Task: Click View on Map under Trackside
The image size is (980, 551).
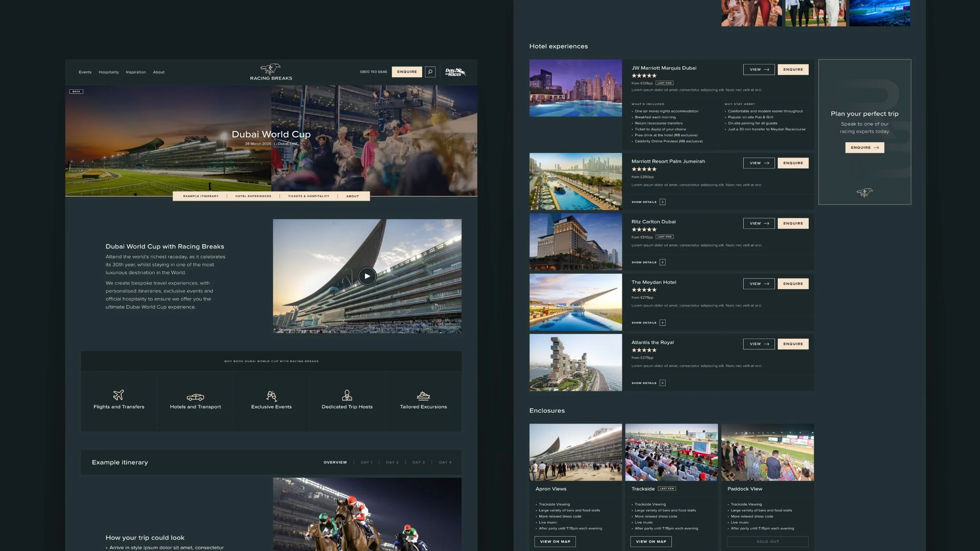Action: (x=651, y=542)
